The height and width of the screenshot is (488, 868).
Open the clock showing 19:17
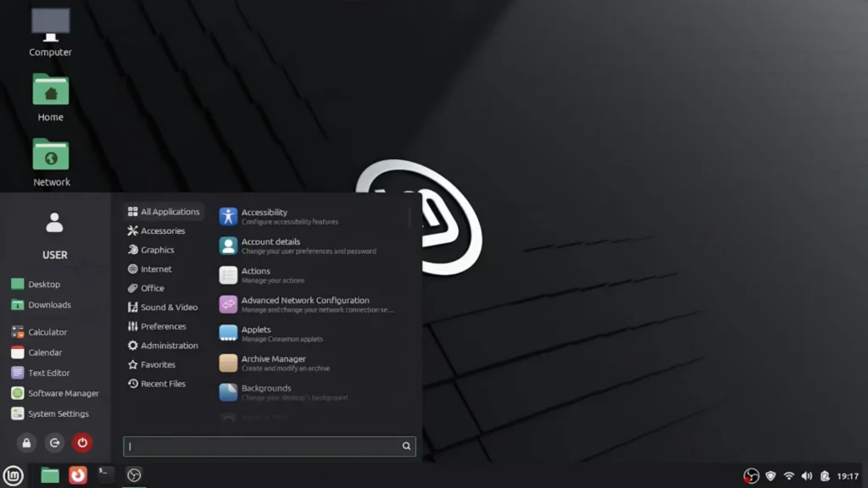click(848, 476)
